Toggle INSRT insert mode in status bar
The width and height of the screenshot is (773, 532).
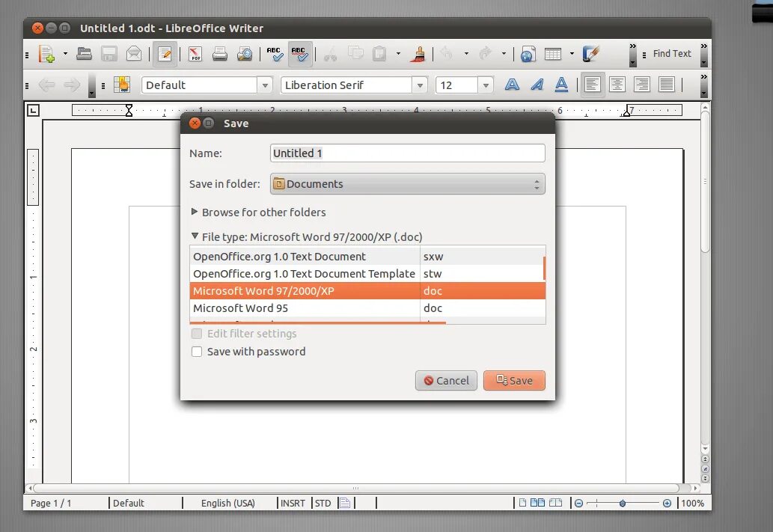(293, 503)
